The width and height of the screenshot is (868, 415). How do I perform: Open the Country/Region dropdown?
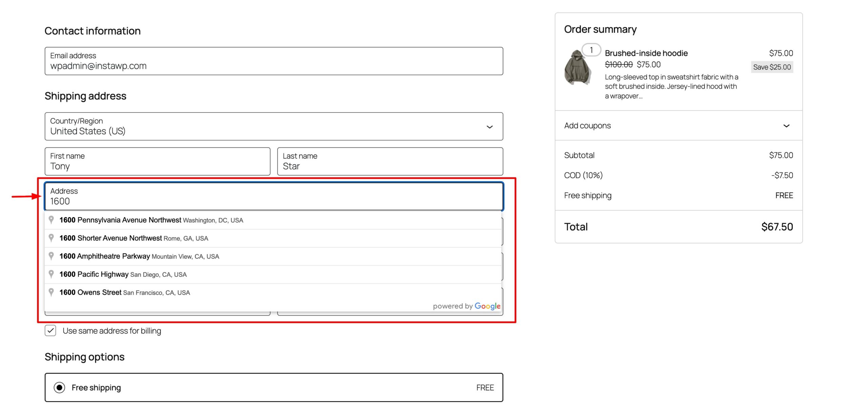point(274,126)
